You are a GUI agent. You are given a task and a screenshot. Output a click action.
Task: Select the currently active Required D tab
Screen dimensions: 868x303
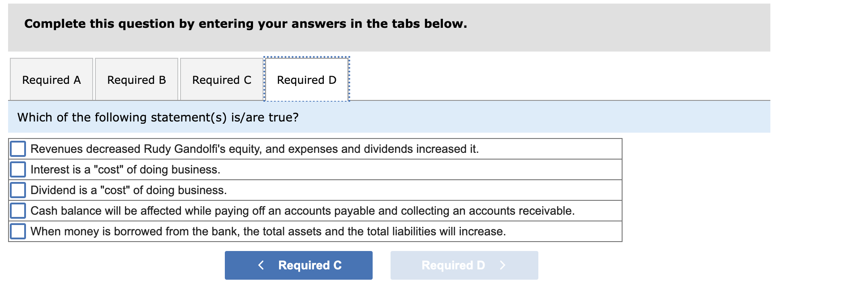pyautogui.click(x=306, y=79)
